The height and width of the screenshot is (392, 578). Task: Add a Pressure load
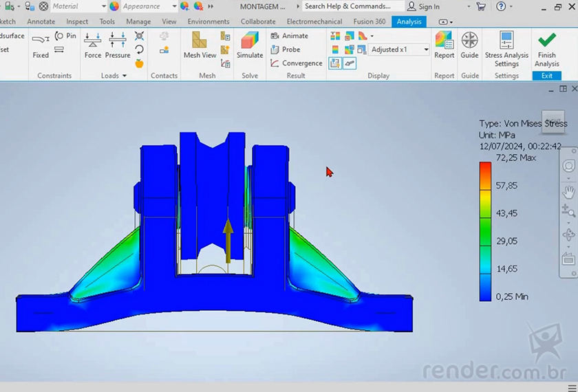click(118, 45)
